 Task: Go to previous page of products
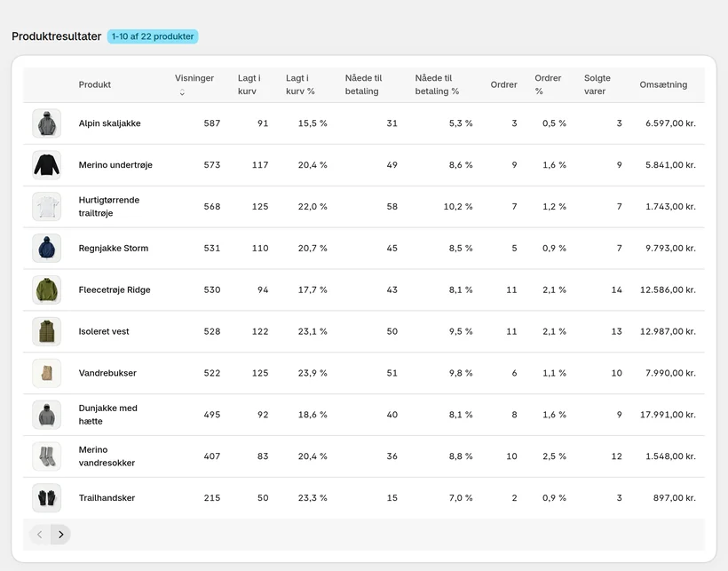pos(40,535)
